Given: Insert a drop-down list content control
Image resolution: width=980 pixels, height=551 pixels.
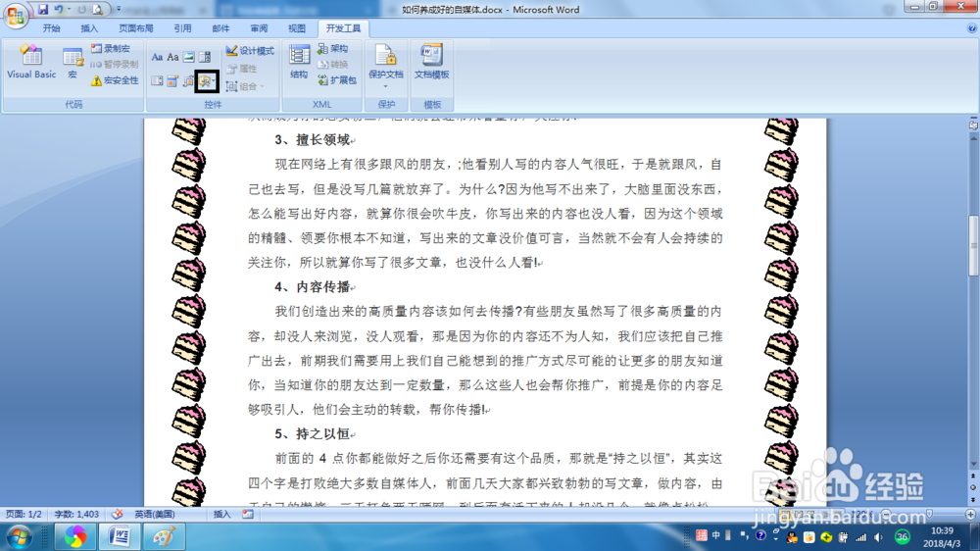Looking at the screenshot, I should point(157,80).
